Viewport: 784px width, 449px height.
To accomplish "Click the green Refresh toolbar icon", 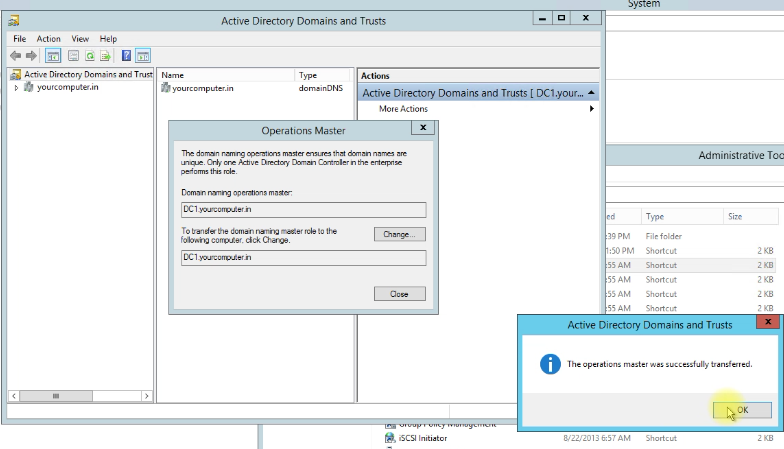I will [x=90, y=56].
